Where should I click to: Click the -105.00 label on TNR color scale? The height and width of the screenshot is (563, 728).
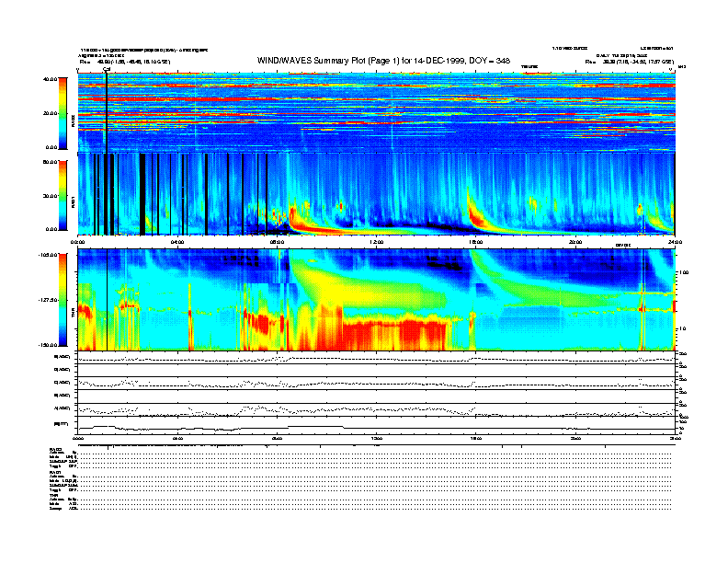(48, 255)
